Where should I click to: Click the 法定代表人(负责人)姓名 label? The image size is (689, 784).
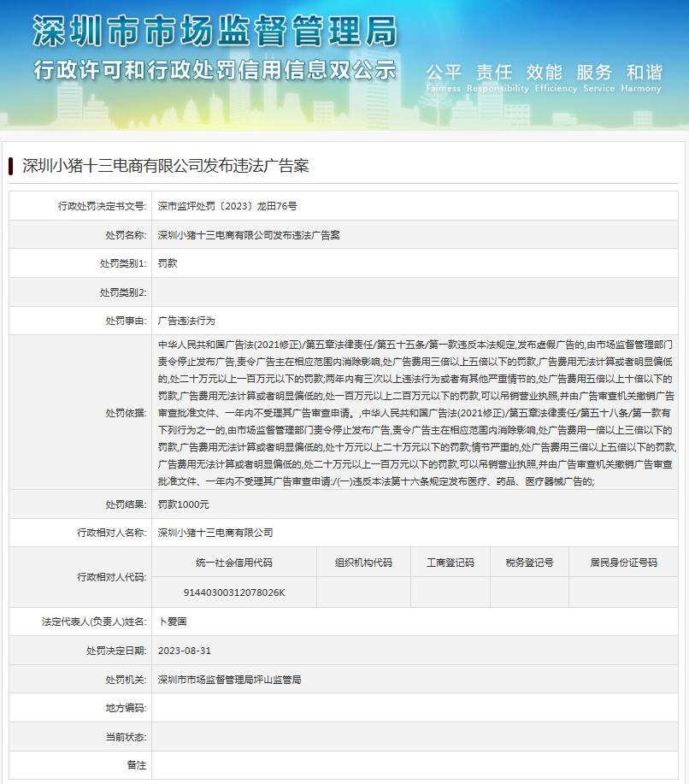point(94,622)
